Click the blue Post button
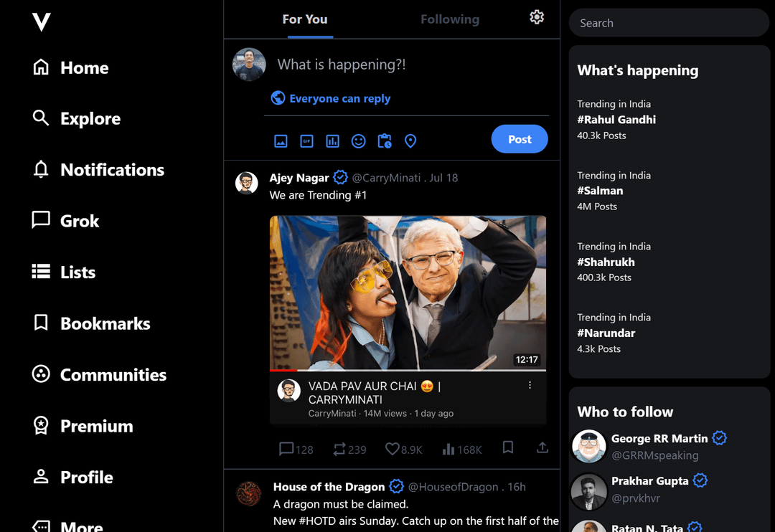The height and width of the screenshot is (532, 775). tap(520, 140)
